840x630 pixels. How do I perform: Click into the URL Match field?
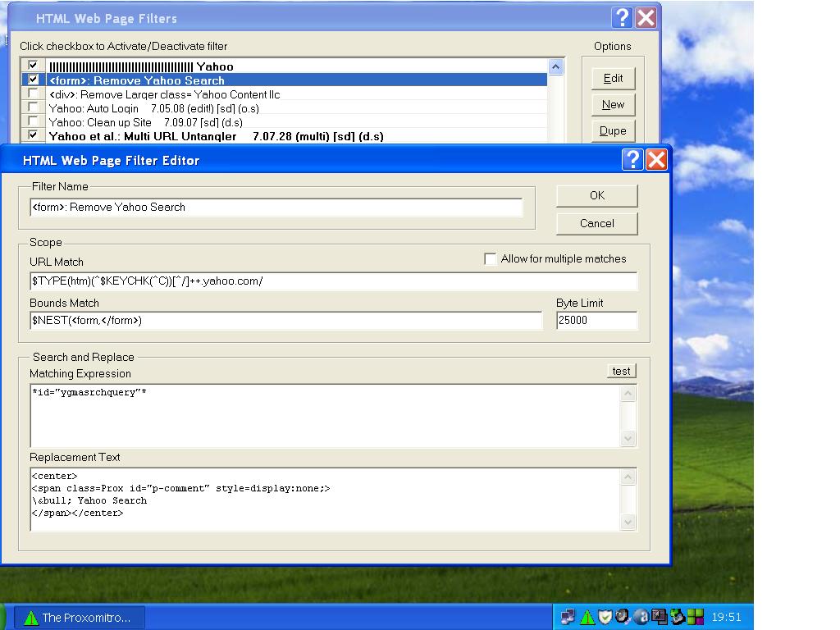[x=333, y=281]
